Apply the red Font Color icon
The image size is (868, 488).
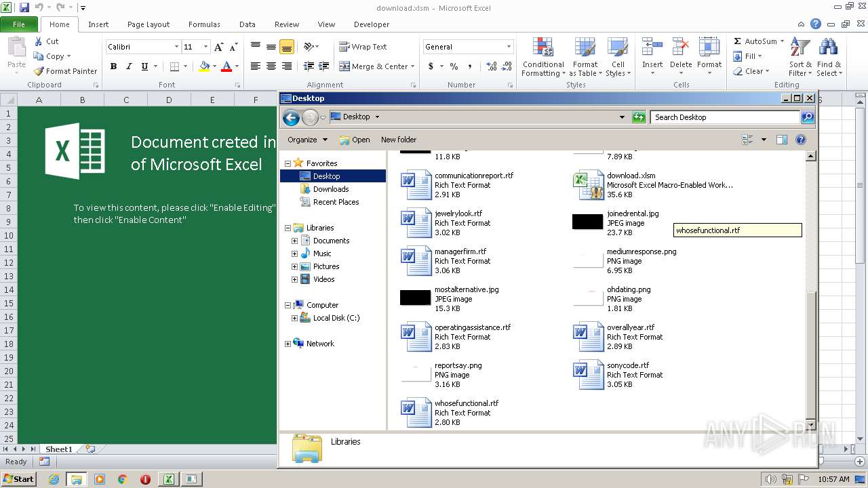[226, 66]
